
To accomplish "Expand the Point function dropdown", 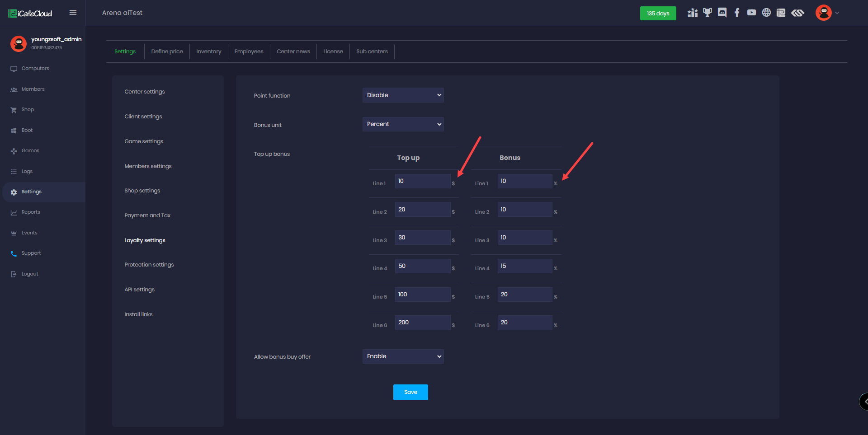I will click(x=403, y=95).
